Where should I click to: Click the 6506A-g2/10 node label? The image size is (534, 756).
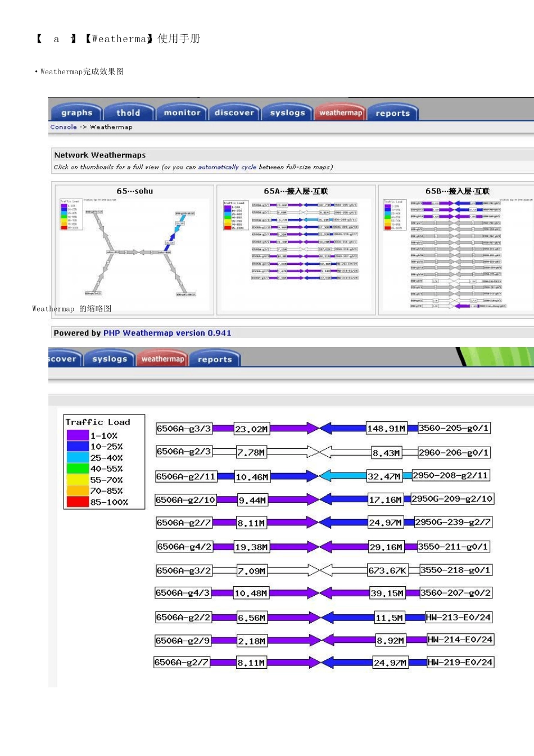pyautogui.click(x=185, y=499)
